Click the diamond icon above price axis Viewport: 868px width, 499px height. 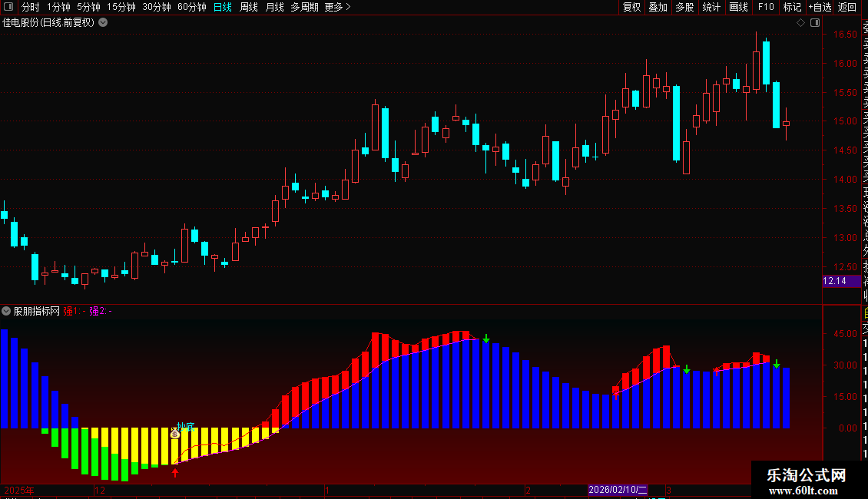pyautogui.click(x=800, y=23)
